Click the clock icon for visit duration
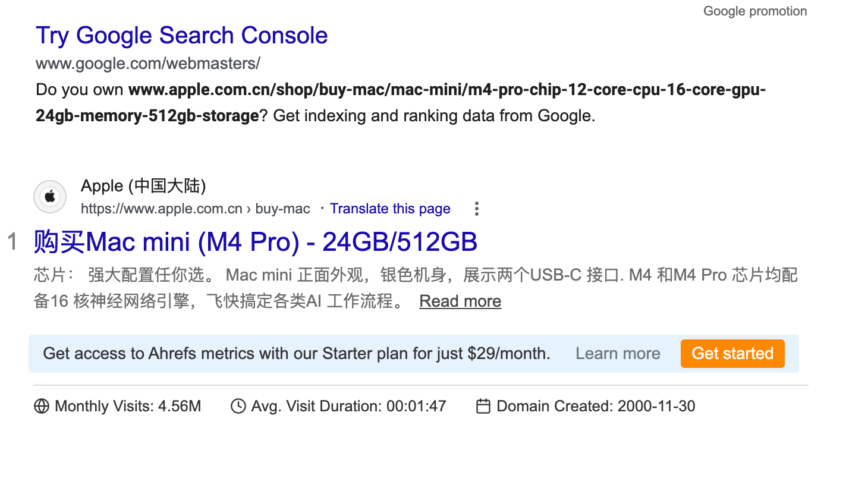The width and height of the screenshot is (868, 491). [238, 406]
